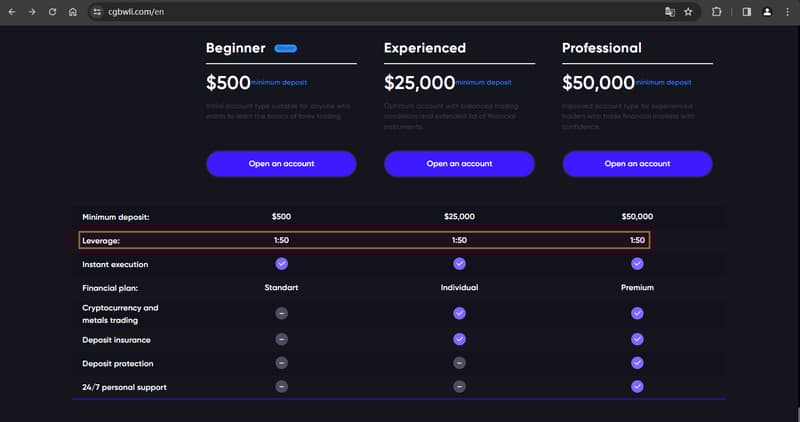Screen dimensions: 800x422
Task: Open an account for Beginner plan
Action: pyautogui.click(x=281, y=164)
